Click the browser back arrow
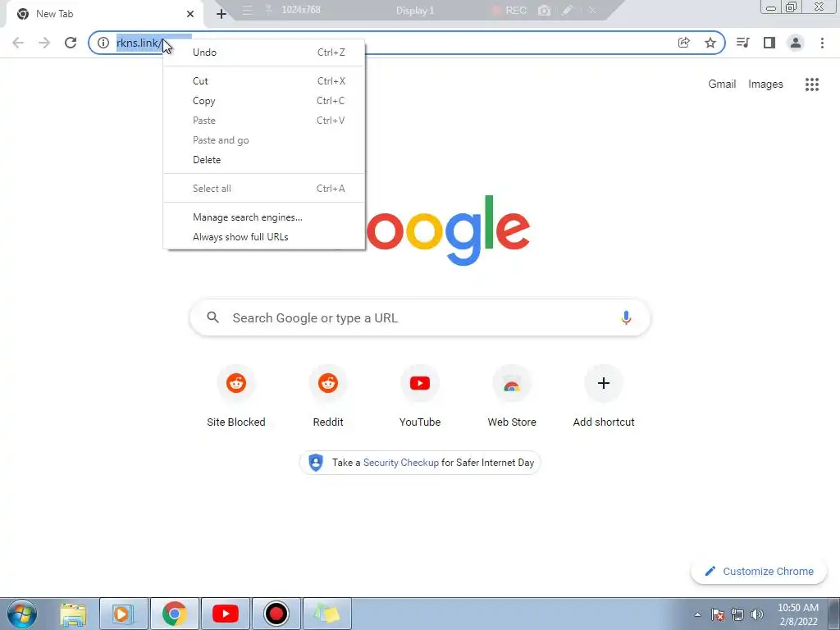The image size is (840, 630). (18, 43)
